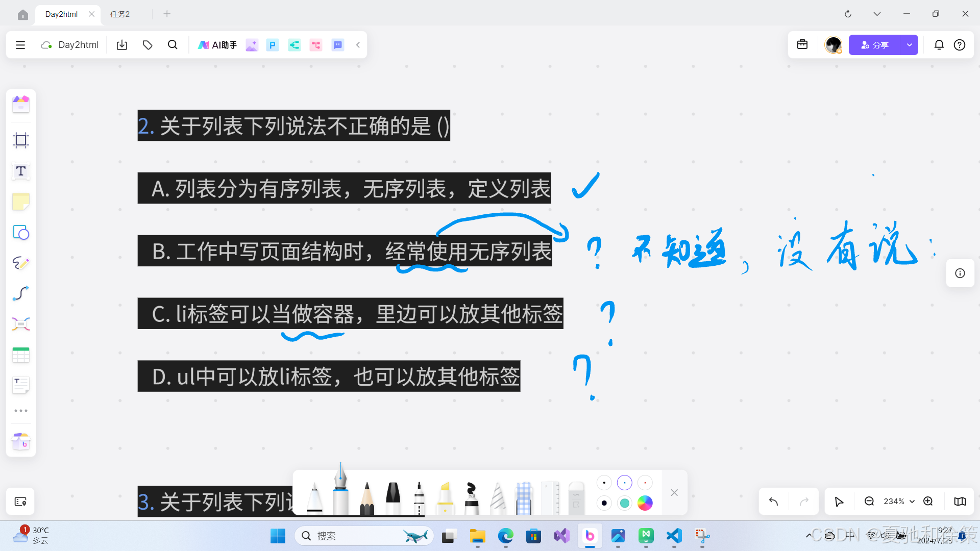Select the yellow highlighter pen
The width and height of the screenshot is (980, 551).
pos(445,492)
